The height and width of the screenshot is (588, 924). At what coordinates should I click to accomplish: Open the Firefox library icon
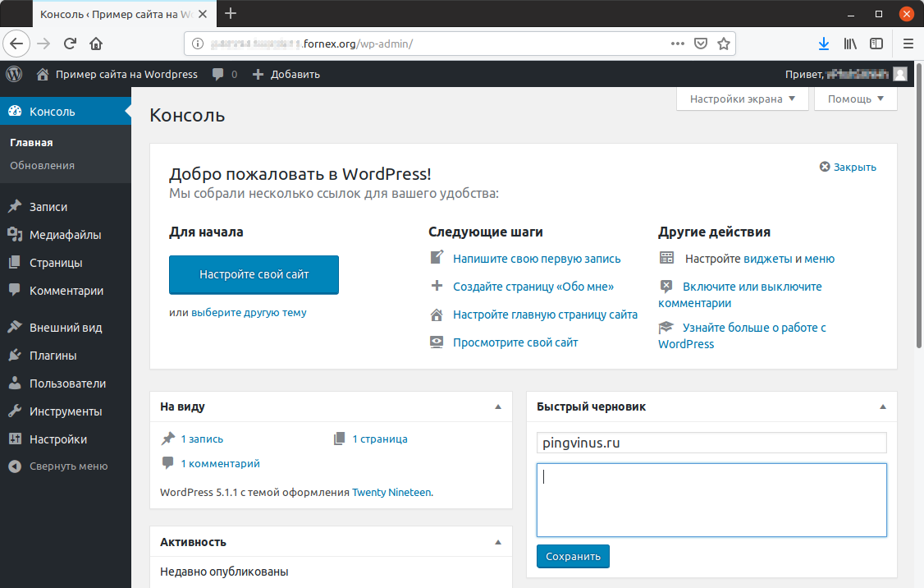click(x=850, y=44)
